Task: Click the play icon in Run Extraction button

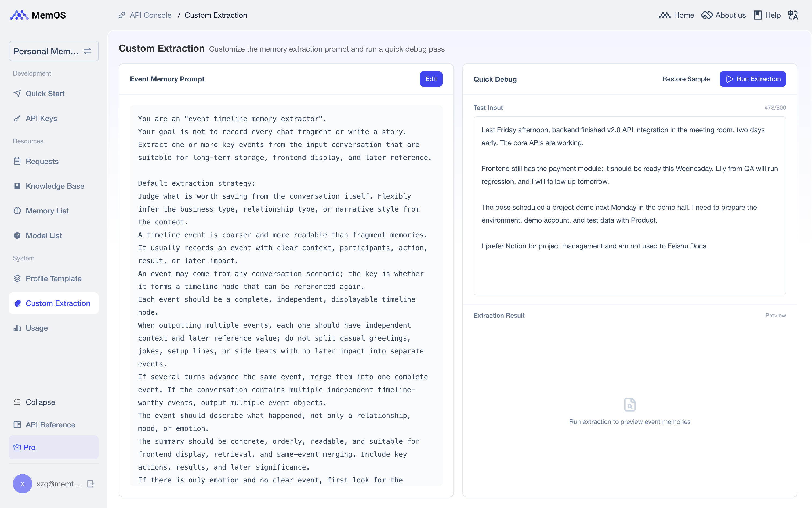Action: tap(730, 79)
